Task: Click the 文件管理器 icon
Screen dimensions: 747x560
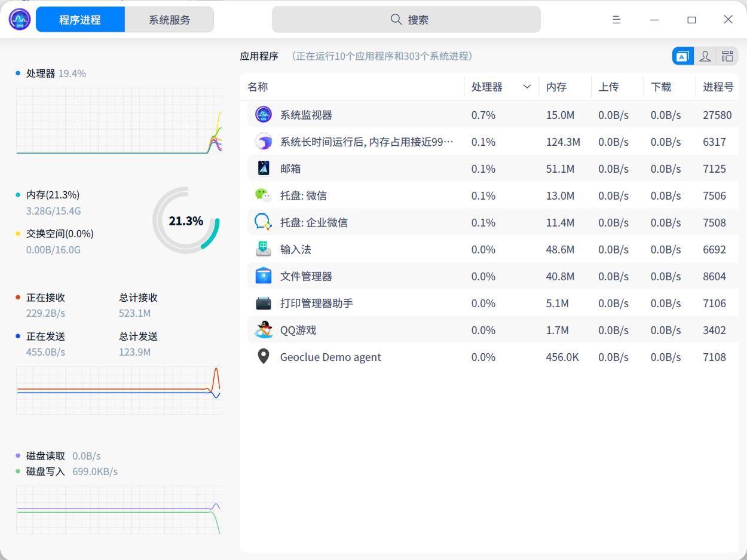Action: point(264,276)
